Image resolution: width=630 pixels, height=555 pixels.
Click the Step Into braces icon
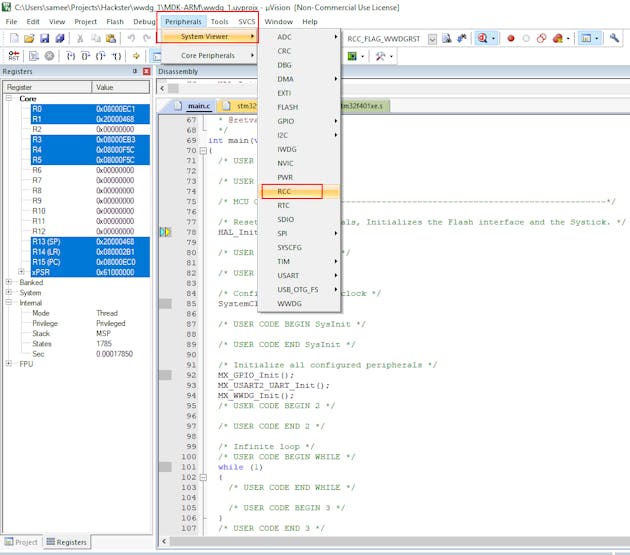(x=69, y=56)
